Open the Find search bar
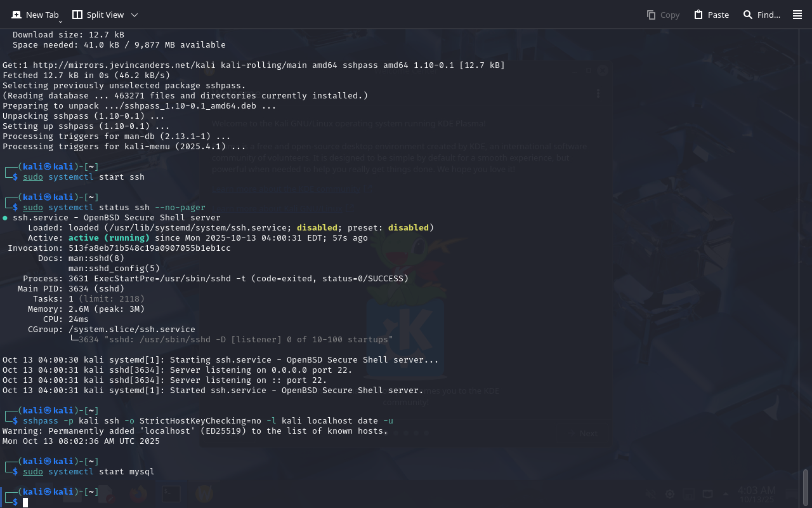 point(761,15)
